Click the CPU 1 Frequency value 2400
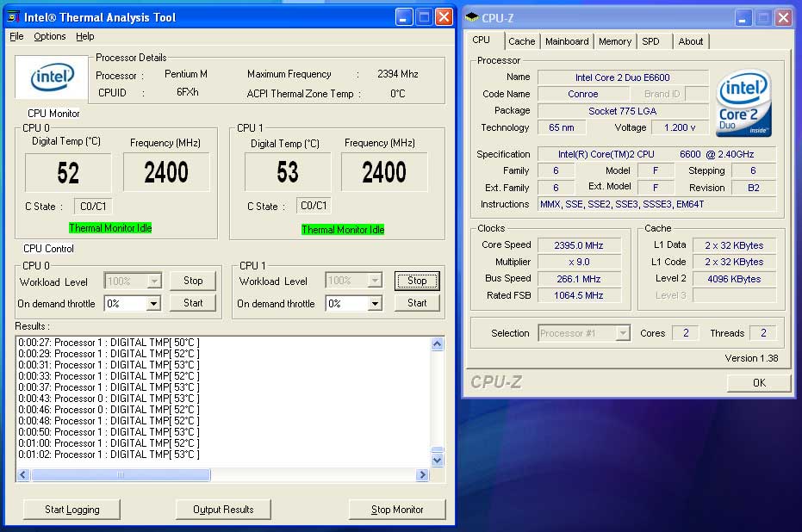802x532 pixels. pyautogui.click(x=384, y=172)
